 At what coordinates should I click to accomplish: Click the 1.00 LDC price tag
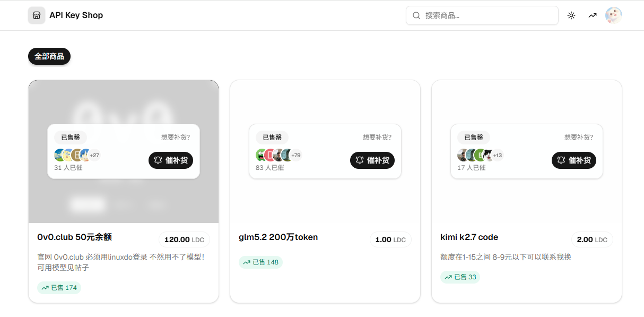coord(390,240)
